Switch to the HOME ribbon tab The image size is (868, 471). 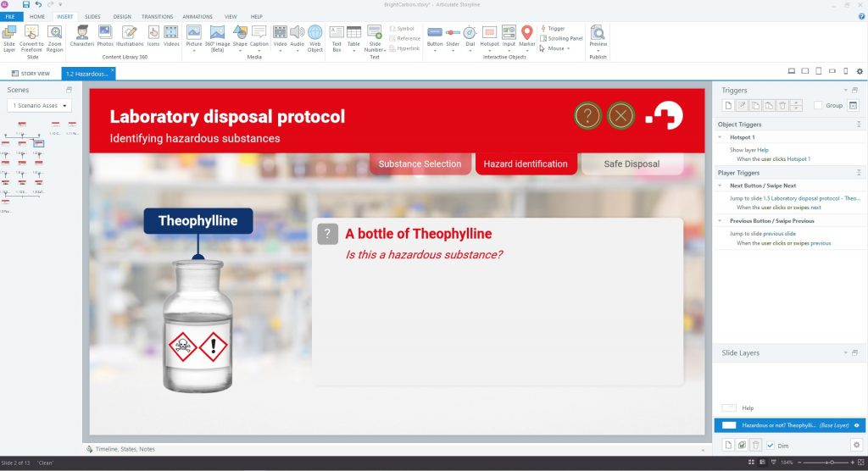pos(37,17)
